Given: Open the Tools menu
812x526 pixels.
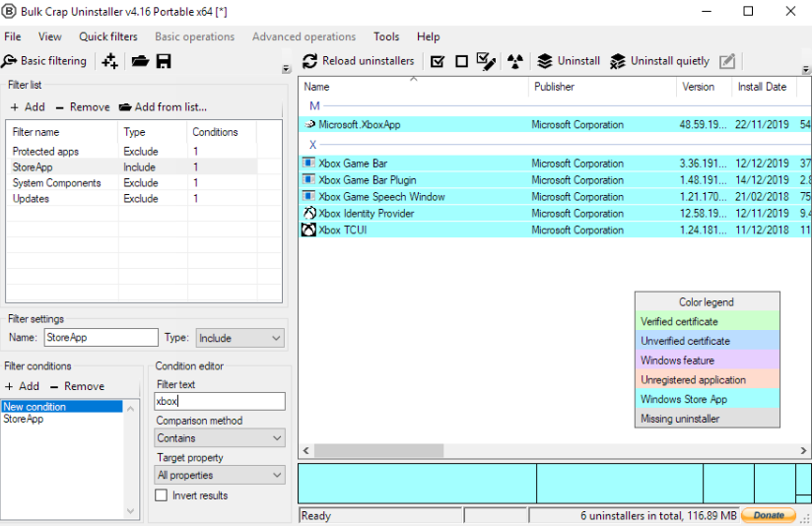Looking at the screenshot, I should point(386,36).
